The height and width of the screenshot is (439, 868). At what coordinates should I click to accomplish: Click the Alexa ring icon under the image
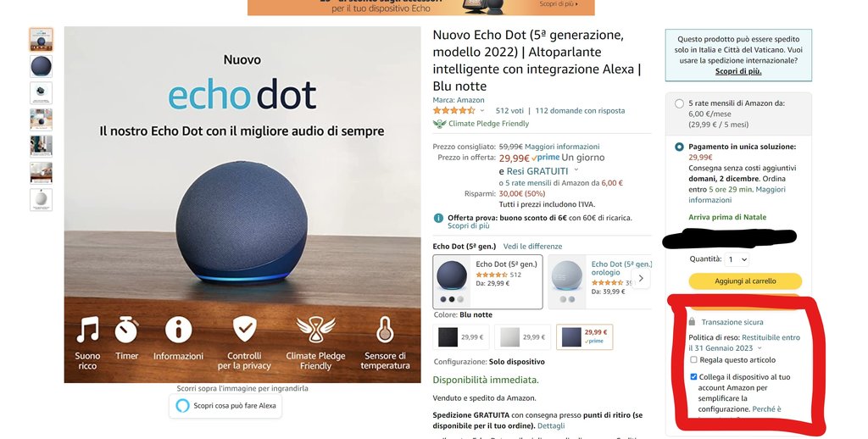[182, 406]
